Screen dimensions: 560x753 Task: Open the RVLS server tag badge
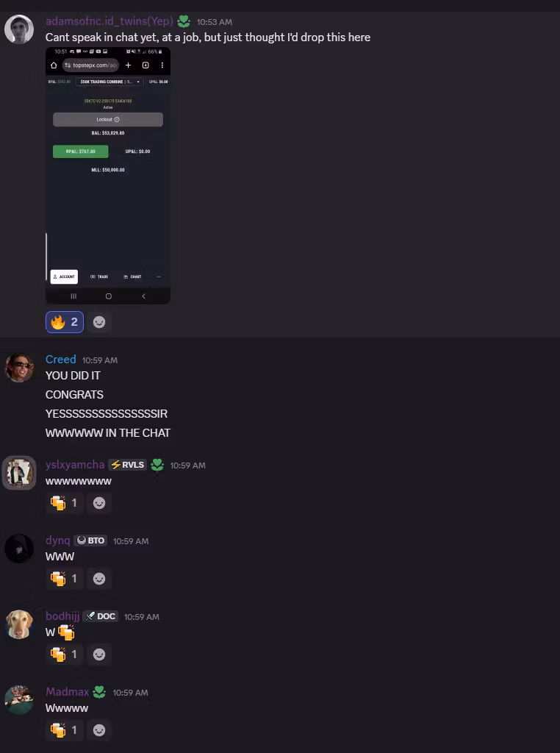[127, 465]
